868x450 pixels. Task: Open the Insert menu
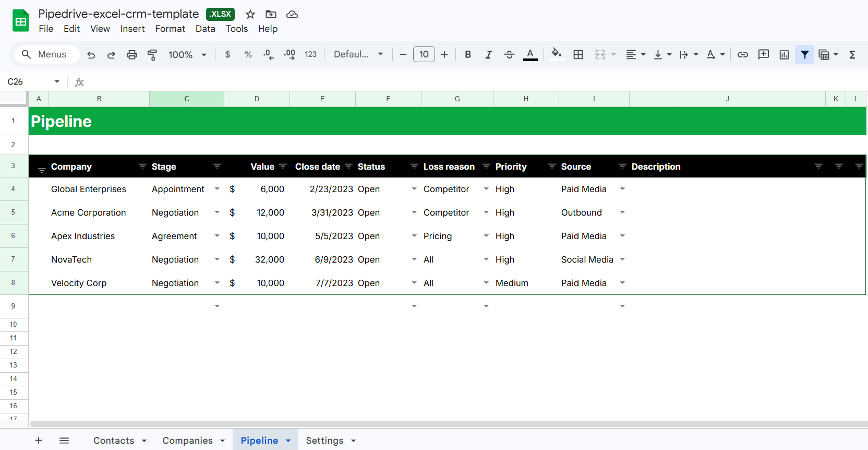(x=132, y=29)
